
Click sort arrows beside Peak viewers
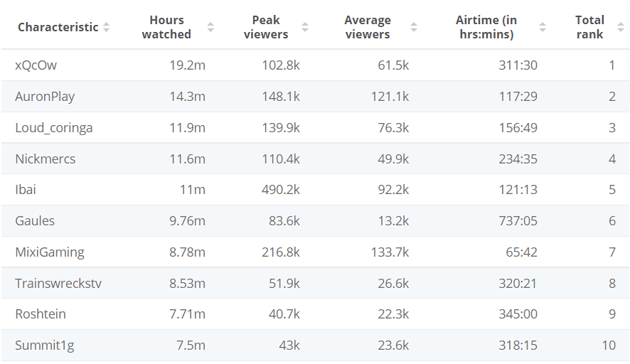pyautogui.click(x=305, y=27)
